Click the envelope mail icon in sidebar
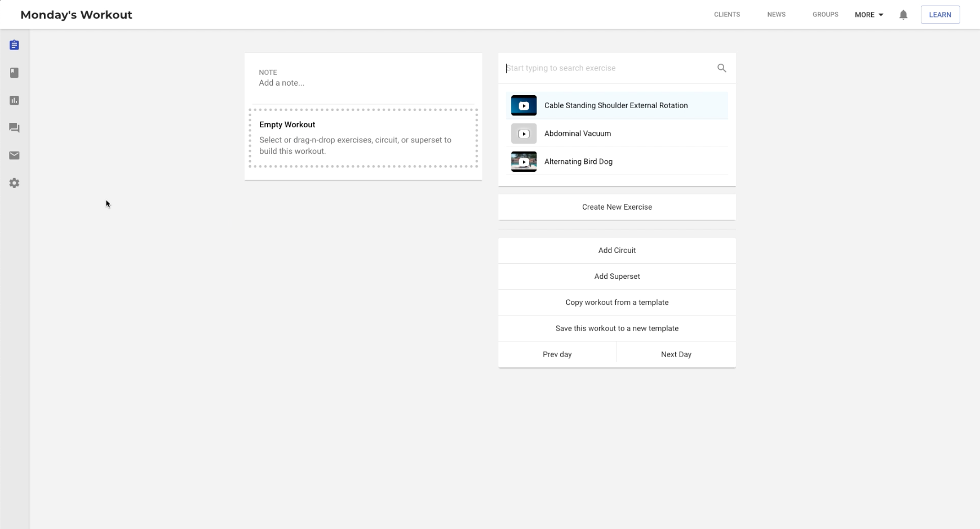The image size is (980, 529). pos(15,155)
